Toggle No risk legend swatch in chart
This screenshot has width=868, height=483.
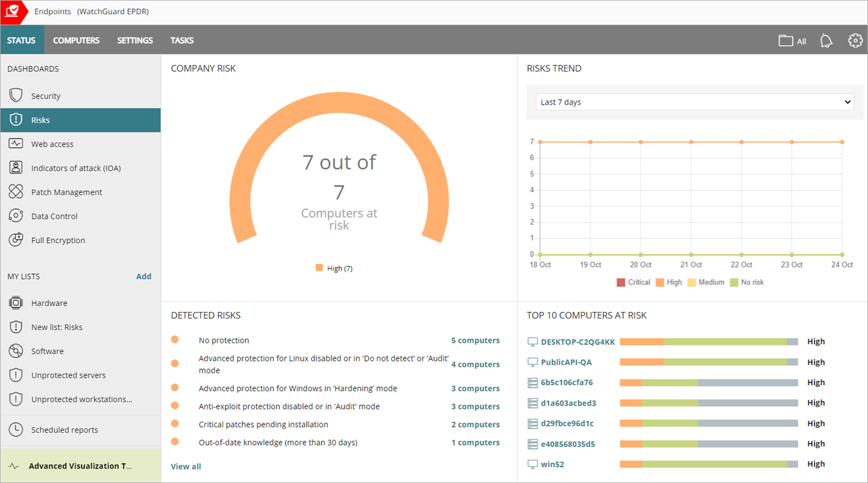click(x=734, y=282)
